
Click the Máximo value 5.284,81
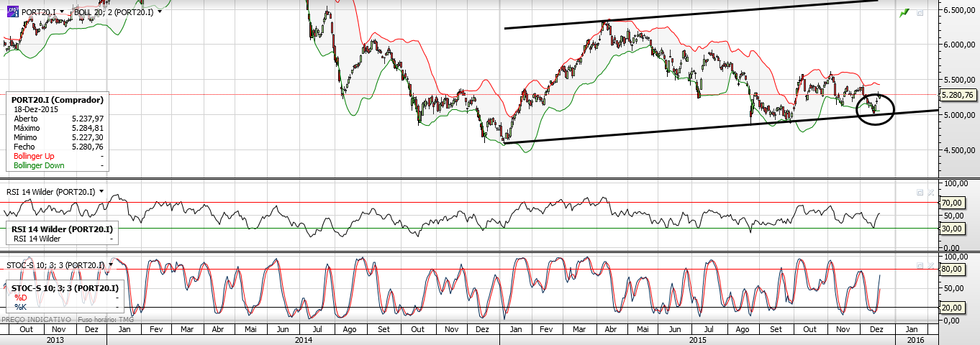(86, 128)
